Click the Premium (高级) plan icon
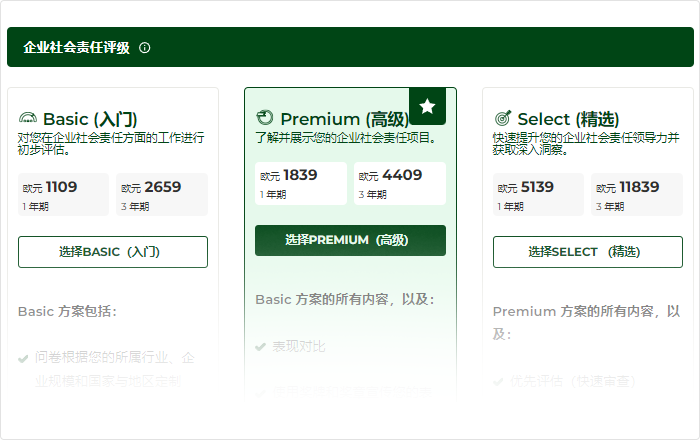 click(x=265, y=118)
